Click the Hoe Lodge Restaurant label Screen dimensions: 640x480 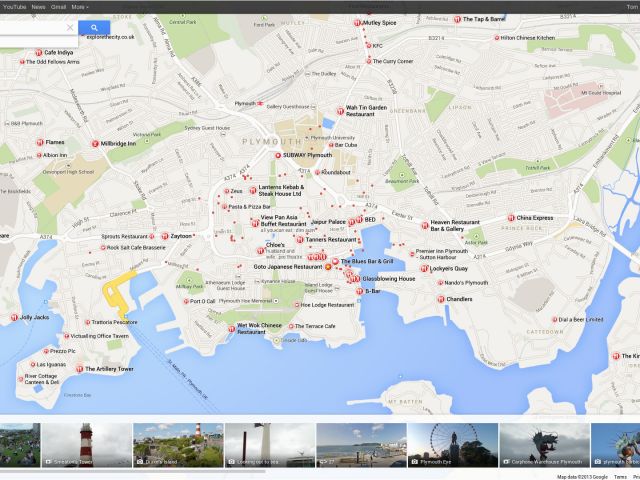pyautogui.click(x=327, y=305)
